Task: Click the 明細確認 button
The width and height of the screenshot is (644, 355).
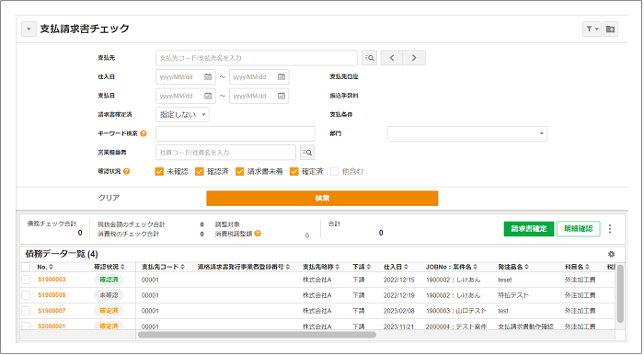Action: (579, 229)
